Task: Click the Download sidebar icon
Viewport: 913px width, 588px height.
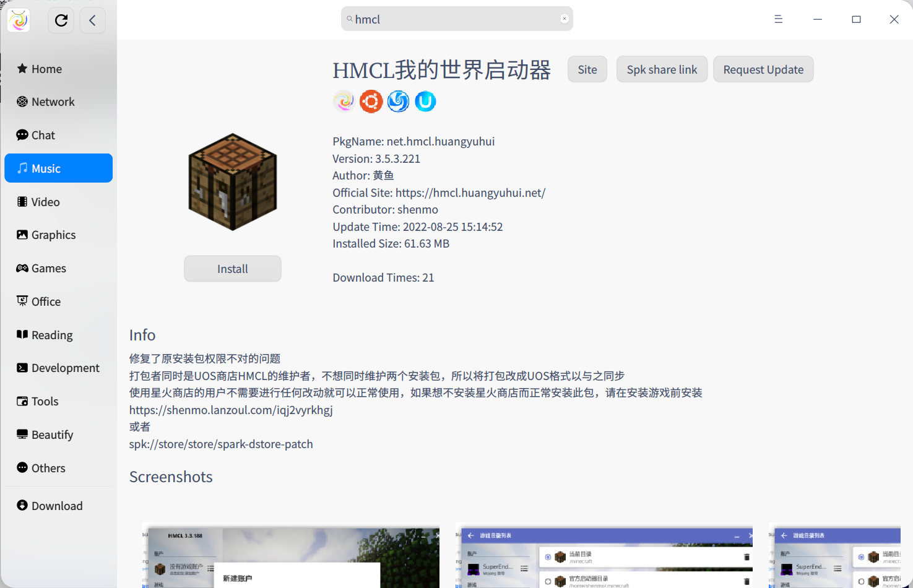Action: tap(22, 505)
